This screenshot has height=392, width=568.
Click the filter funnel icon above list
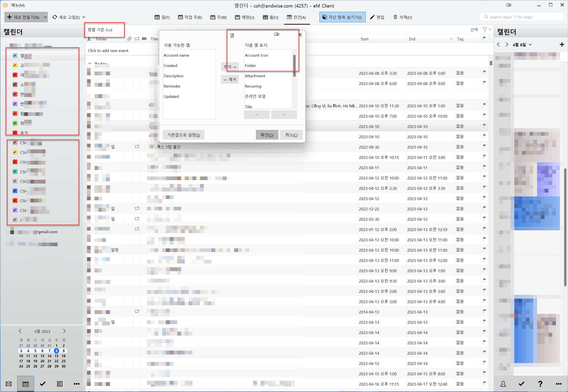[485, 29]
